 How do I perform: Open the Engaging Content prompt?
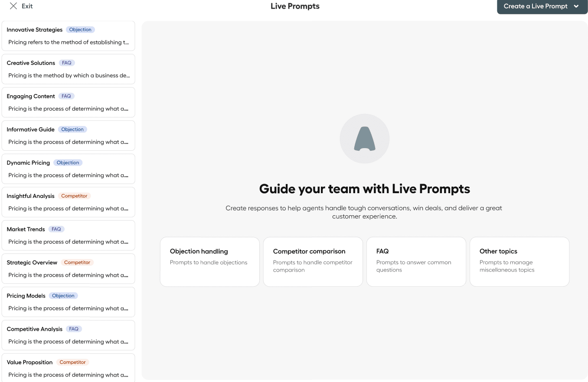(x=68, y=103)
